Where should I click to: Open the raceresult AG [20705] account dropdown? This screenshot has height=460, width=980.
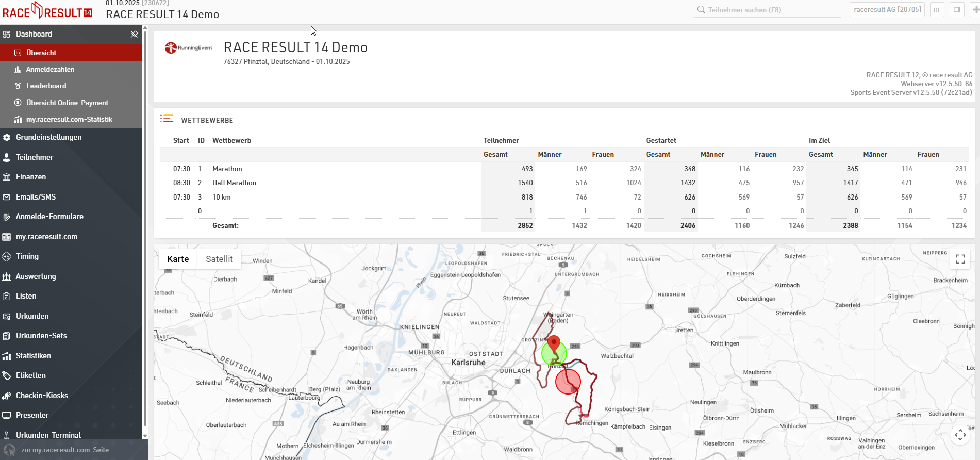[887, 10]
